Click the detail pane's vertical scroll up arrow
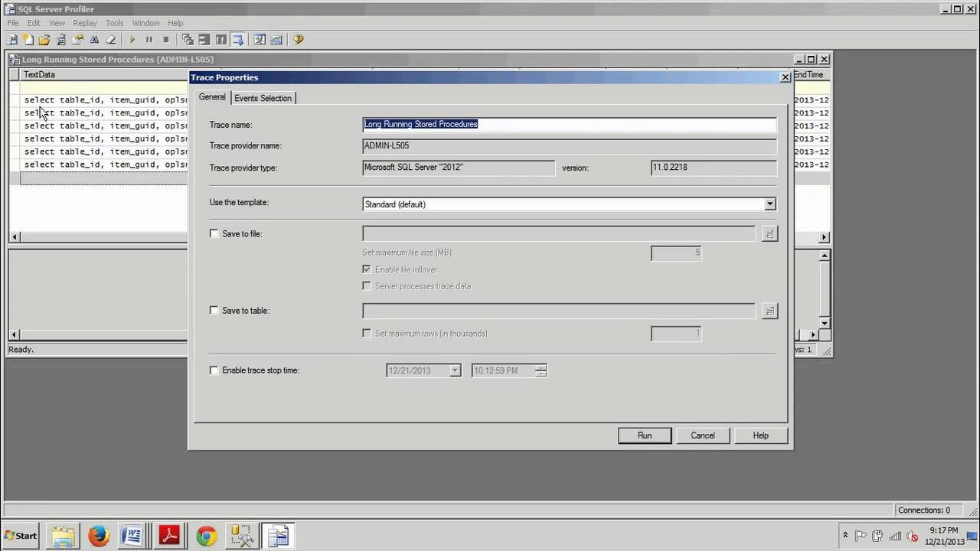The width and height of the screenshot is (980, 551). pos(825,256)
